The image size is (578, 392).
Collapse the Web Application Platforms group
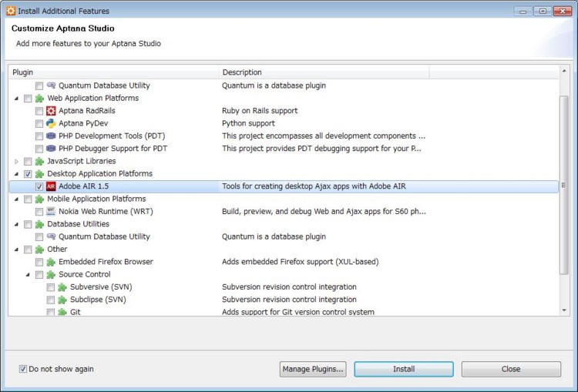coord(16,99)
